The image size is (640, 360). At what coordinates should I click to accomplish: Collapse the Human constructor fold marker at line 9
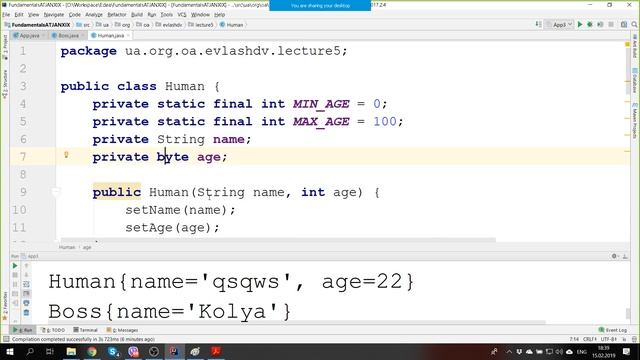click(56, 192)
